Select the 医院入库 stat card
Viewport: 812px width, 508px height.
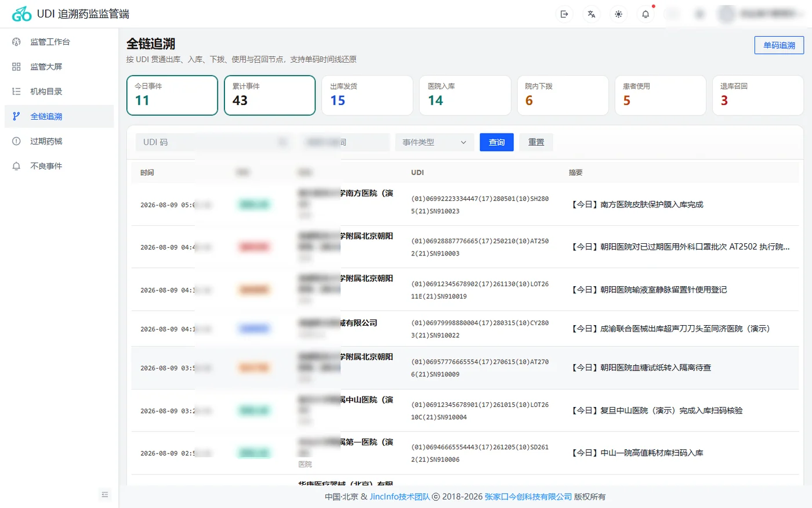click(465, 95)
